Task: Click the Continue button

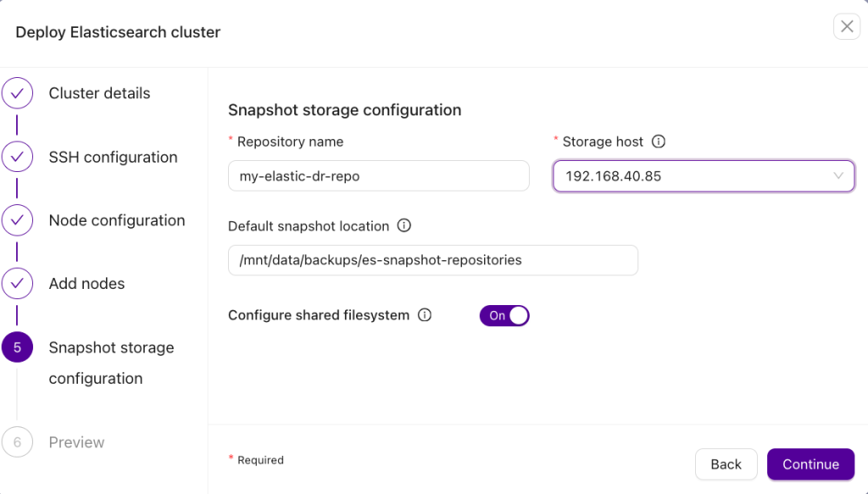Action: click(810, 464)
